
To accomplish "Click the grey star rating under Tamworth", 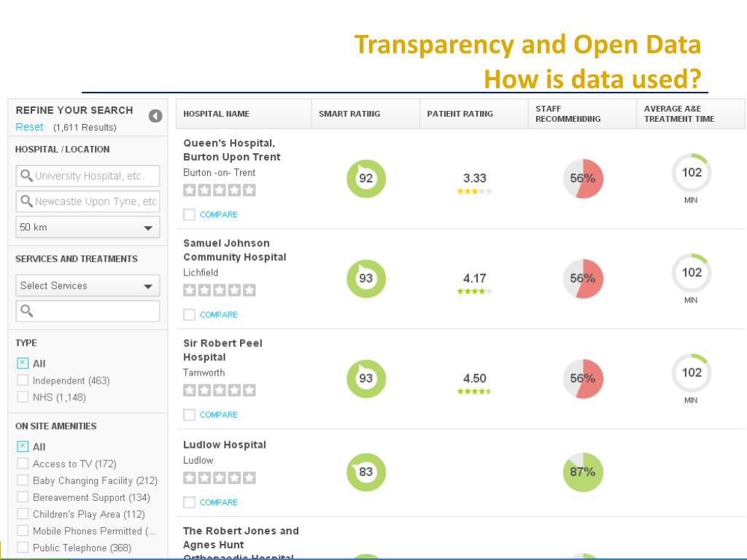I will pos(220,391).
